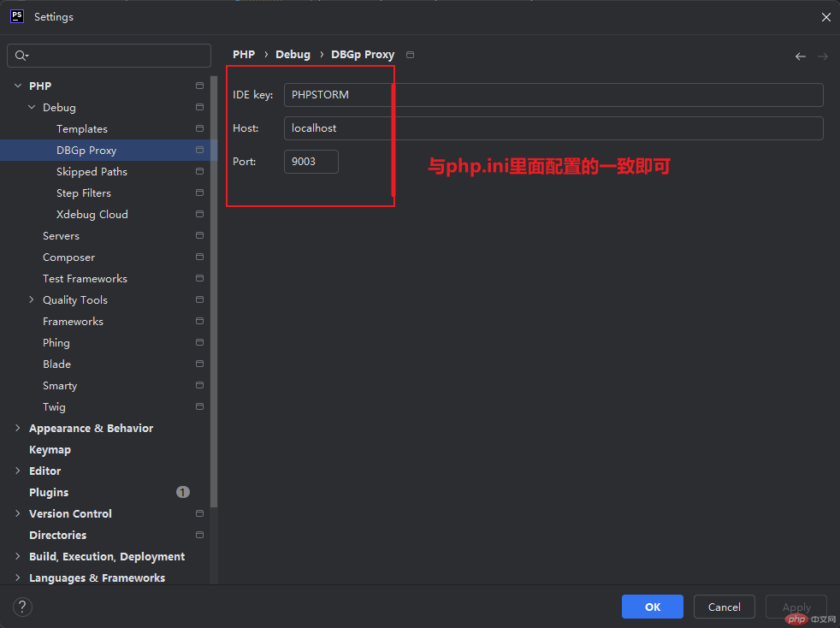This screenshot has height=628, width=840.
Task: Collapse the PHP settings section
Action: pyautogui.click(x=18, y=86)
